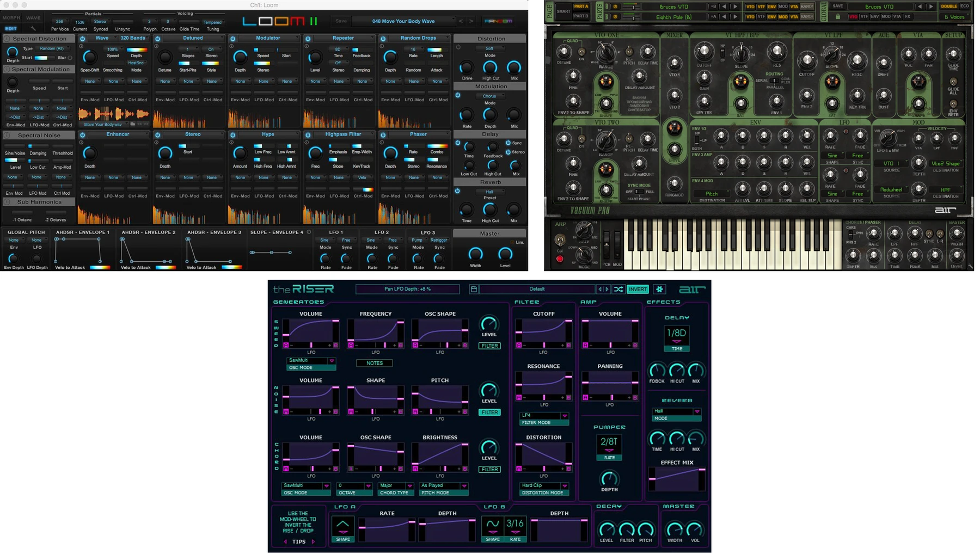The width and height of the screenshot is (980, 554).
Task: Toggle the Wave module power icon
Action: coord(83,39)
